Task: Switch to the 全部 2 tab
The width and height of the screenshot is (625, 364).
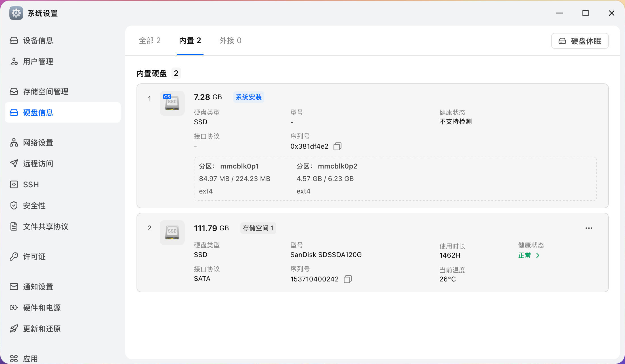Action: pyautogui.click(x=150, y=41)
